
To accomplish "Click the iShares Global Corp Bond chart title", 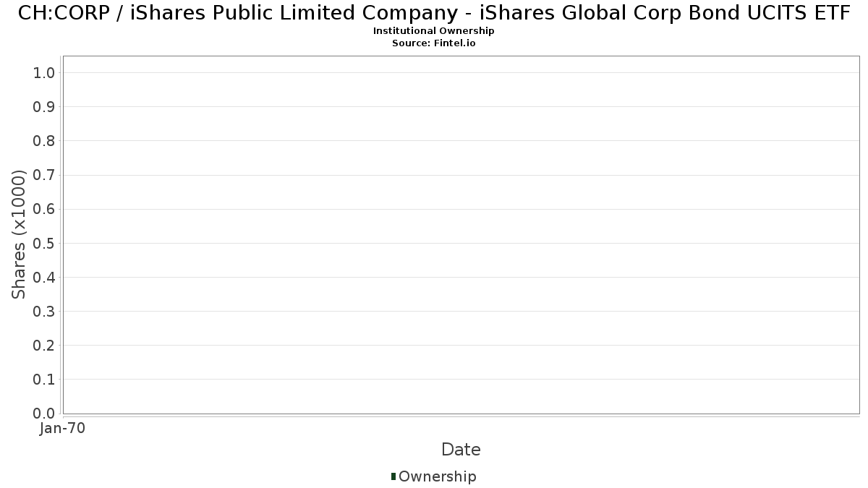I will 434,13.
